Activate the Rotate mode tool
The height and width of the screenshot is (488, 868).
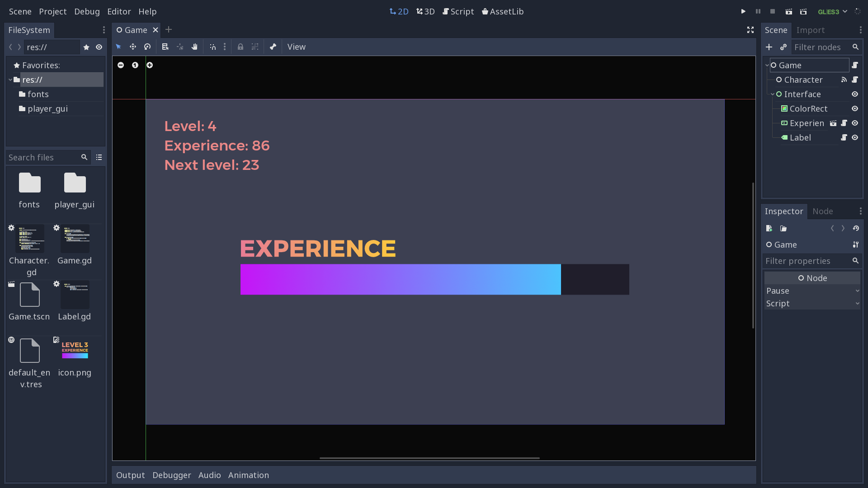148,47
